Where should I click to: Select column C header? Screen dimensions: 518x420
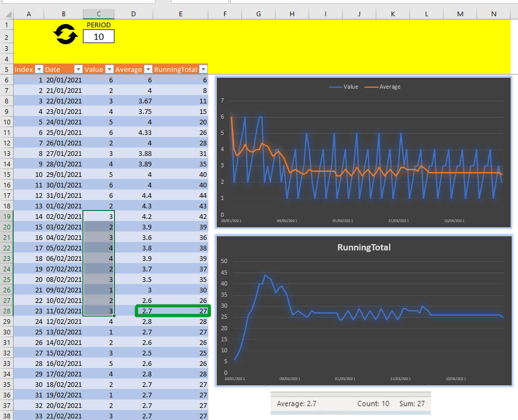[99, 14]
